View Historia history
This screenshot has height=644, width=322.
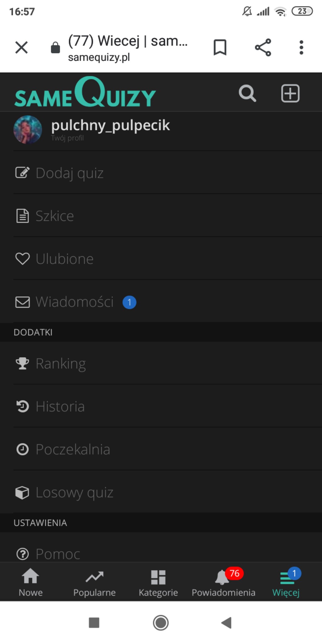coord(60,406)
